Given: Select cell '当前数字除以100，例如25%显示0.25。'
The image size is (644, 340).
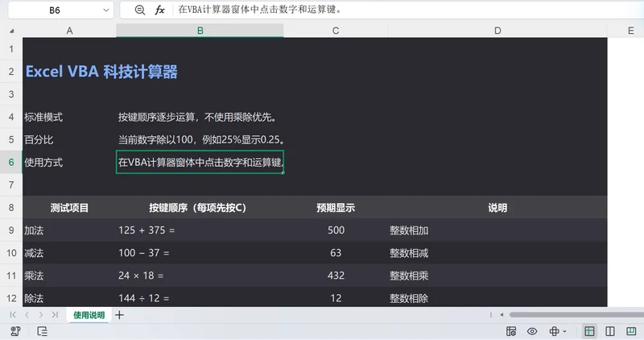Looking at the screenshot, I should (200, 139).
